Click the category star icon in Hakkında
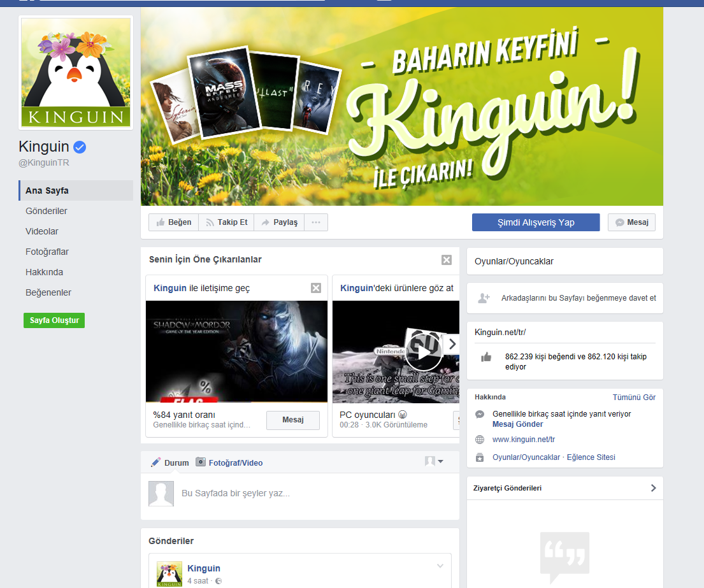Screen dimensions: 704x588 click(x=480, y=458)
